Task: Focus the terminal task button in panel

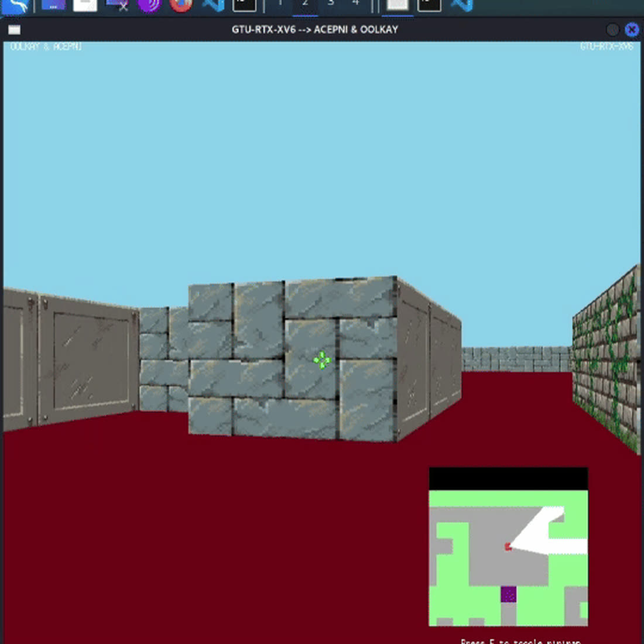Action: [429, 5]
